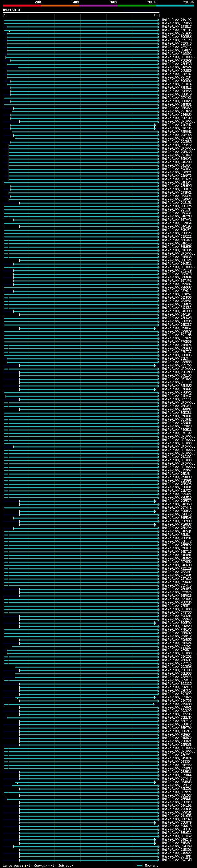Click the end position value 302
The width and height of the screenshot is (197, 868).
point(155,15)
